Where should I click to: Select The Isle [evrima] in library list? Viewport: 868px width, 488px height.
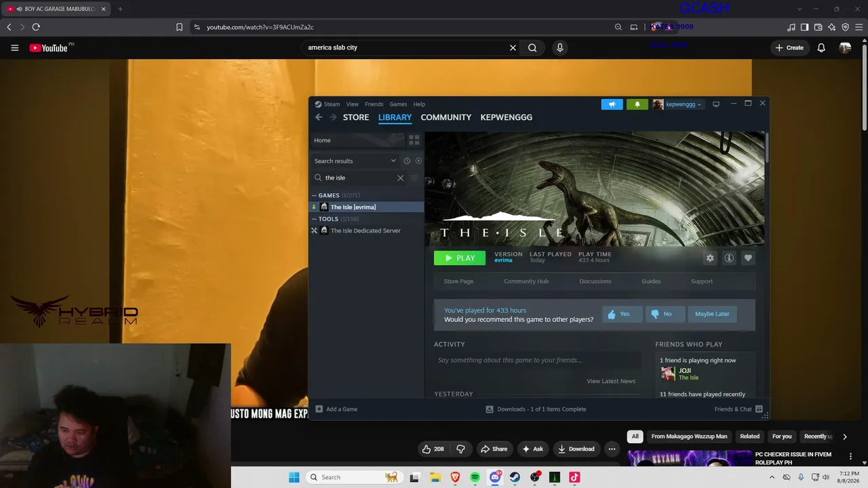(x=367, y=207)
